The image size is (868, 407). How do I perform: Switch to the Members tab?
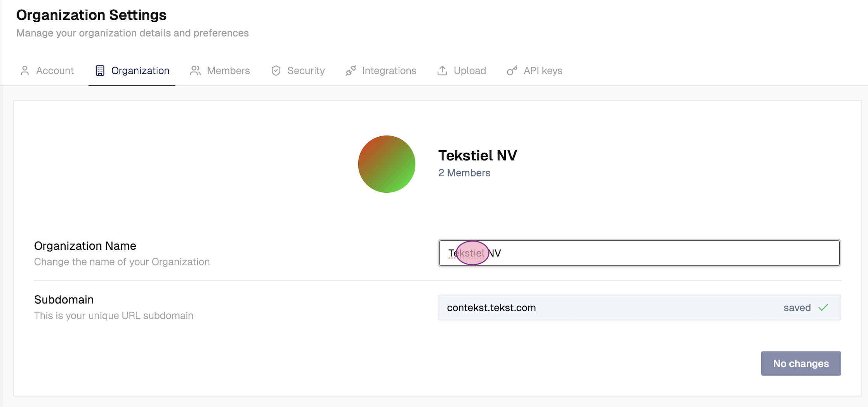[x=220, y=71]
